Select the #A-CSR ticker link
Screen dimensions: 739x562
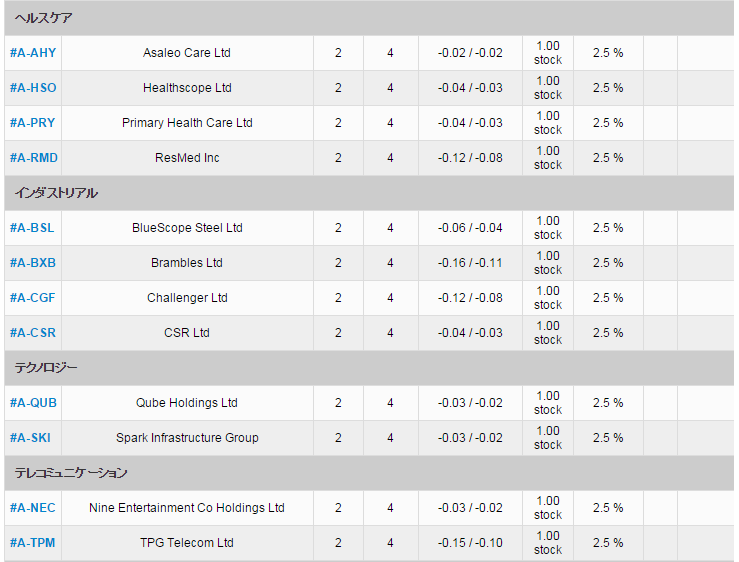point(33,332)
